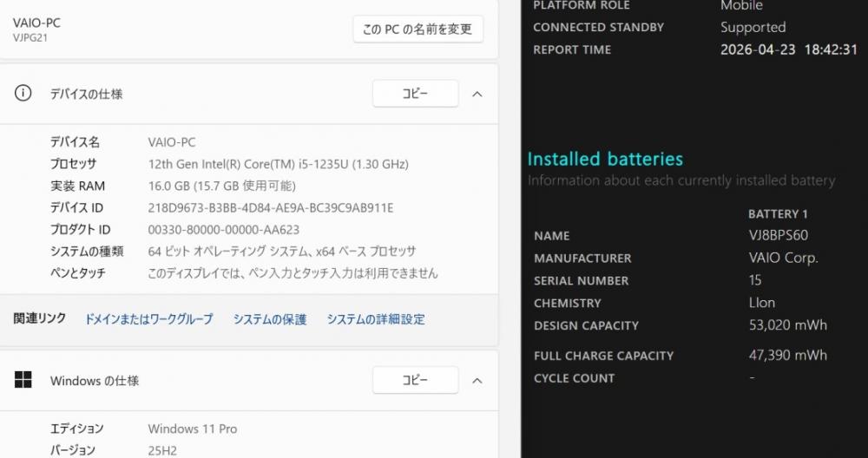Click the info icon beside デバイスの仕様
The width and height of the screenshot is (868, 458).
point(23,94)
